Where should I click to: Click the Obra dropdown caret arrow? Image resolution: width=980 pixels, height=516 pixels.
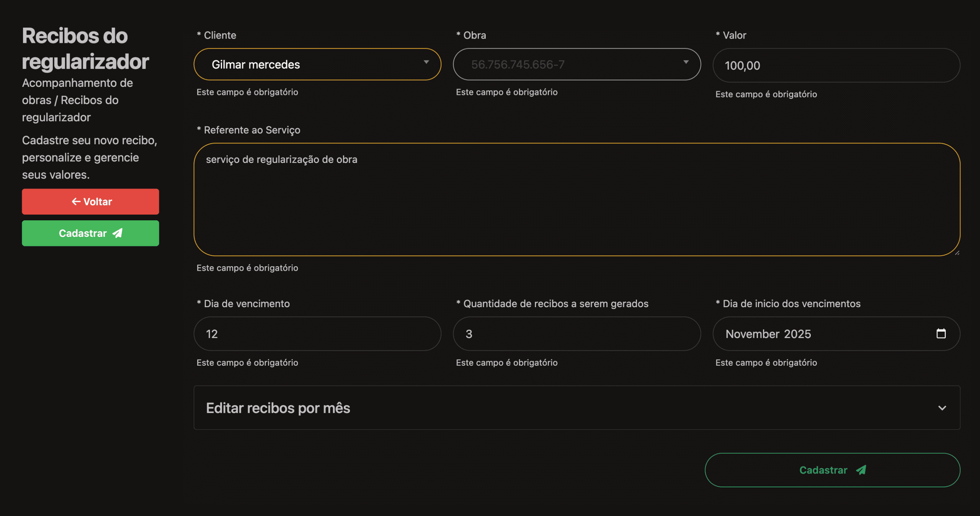click(686, 62)
